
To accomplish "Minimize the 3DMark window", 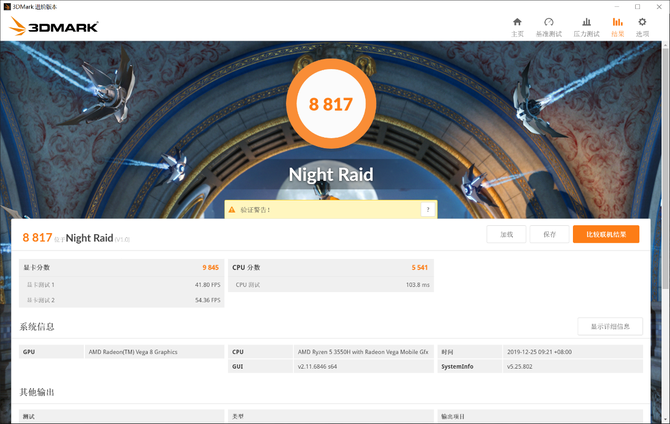I will point(617,7).
